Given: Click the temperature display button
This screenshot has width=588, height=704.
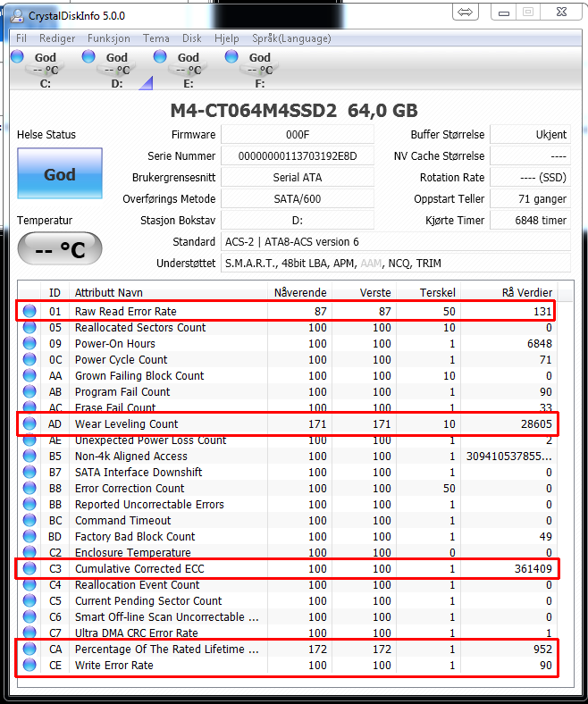Looking at the screenshot, I should coord(60,248).
